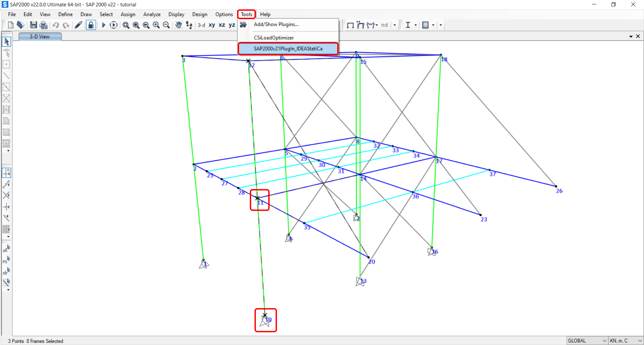This screenshot has height=345, width=644.
Task: Select SAP2000v21PlugIn_IDEAStatiCa from Tools menu
Action: (x=288, y=49)
